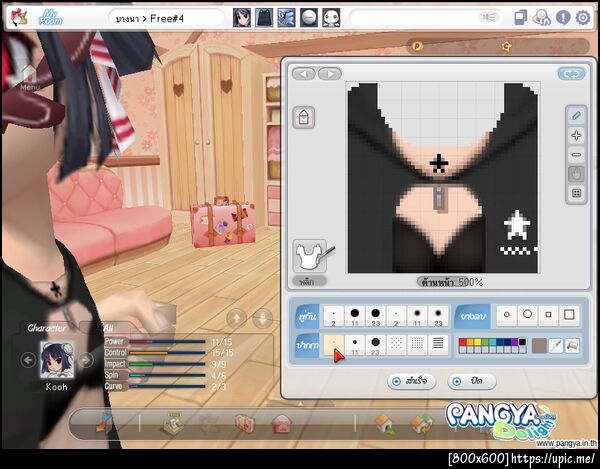
Task: Click the black outfit slot icon
Action: coord(264,18)
